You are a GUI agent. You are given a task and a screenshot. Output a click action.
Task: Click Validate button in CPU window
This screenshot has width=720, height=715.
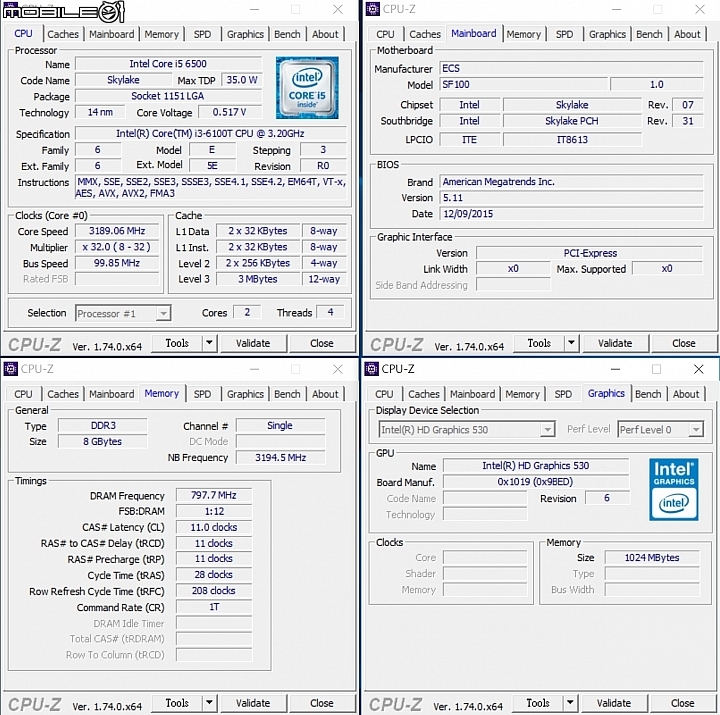click(253, 343)
